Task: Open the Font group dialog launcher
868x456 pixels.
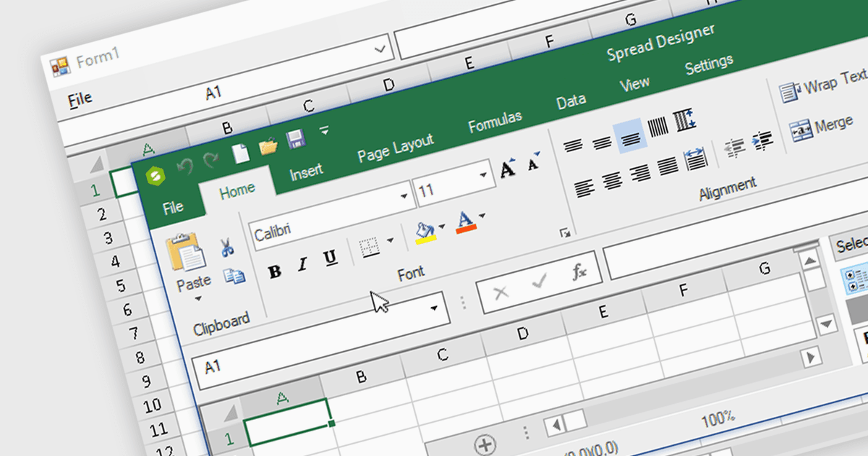Action: [x=565, y=233]
